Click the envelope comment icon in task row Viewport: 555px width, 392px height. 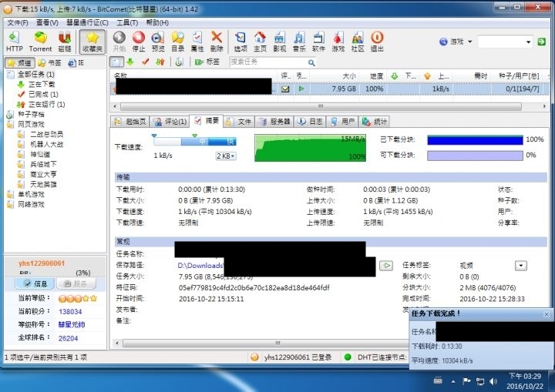pyautogui.click(x=285, y=89)
